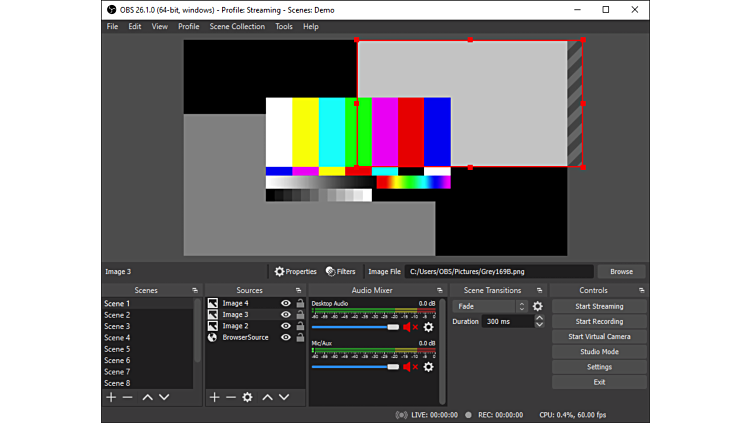This screenshot has width=752, height=423.
Task: Hide the Image 4 source via eye icon
Action: click(x=286, y=303)
